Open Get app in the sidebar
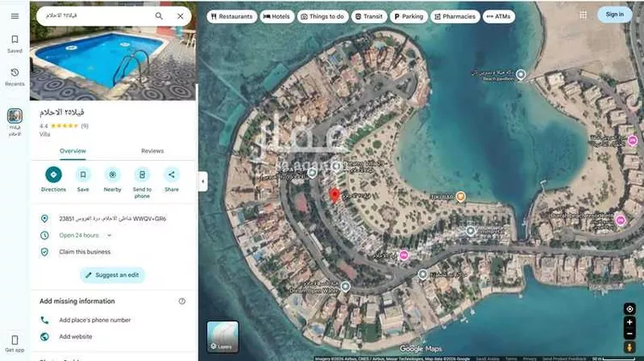 click(15, 344)
